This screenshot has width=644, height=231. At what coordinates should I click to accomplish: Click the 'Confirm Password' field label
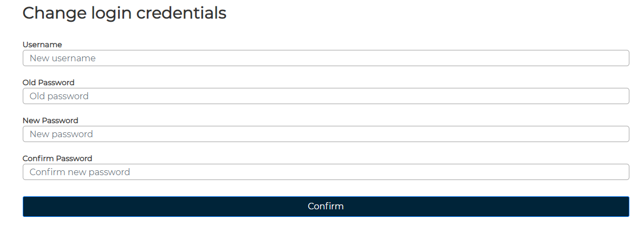[x=57, y=158]
